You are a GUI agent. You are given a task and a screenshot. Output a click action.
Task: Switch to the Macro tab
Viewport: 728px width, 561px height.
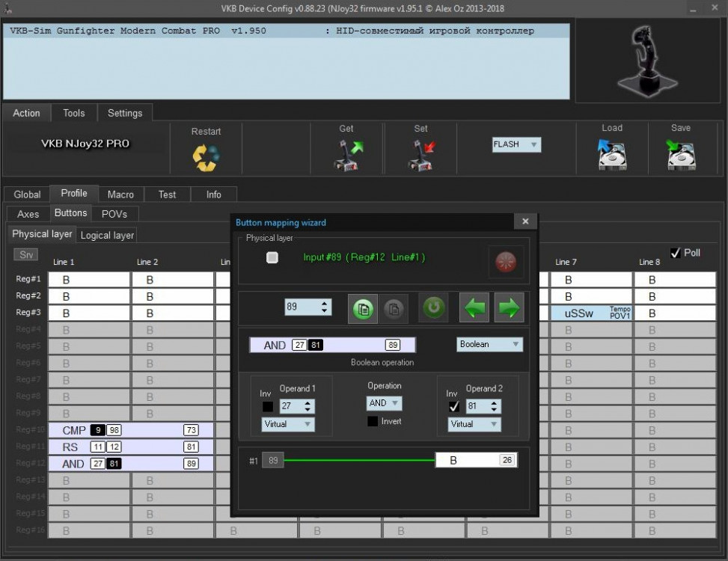pyautogui.click(x=120, y=194)
